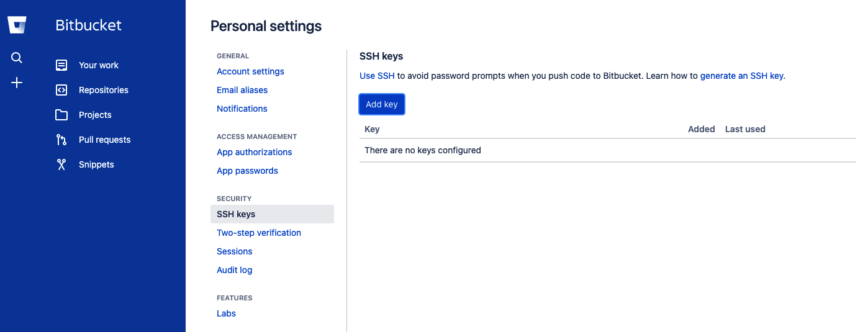Screen dimensions: 868x332
Task: Open App authorizations page
Action: click(x=254, y=152)
